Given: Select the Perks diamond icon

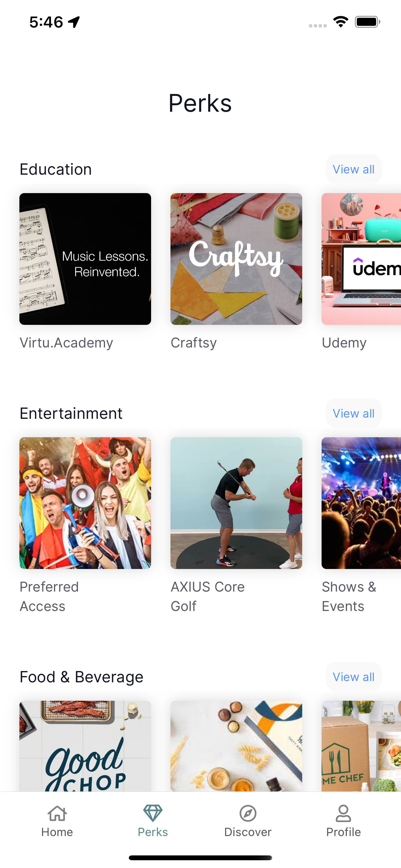Looking at the screenshot, I should pos(153,813).
